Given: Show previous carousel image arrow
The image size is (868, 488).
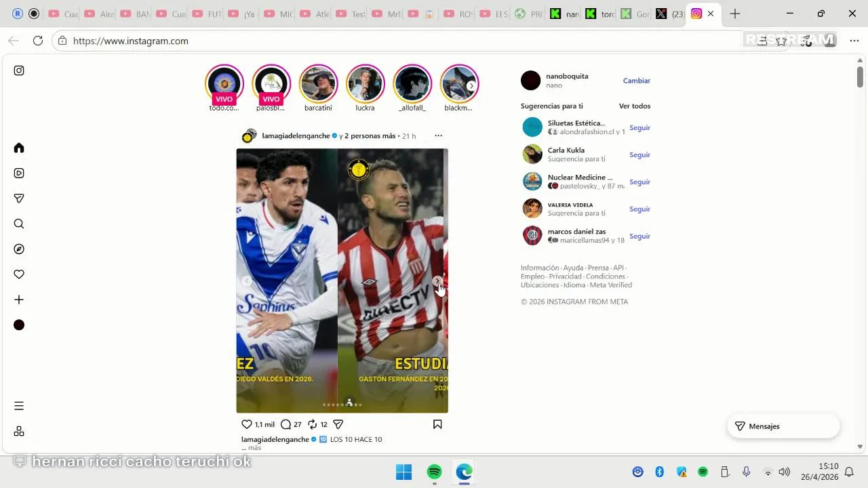Looking at the screenshot, I should pos(247,281).
